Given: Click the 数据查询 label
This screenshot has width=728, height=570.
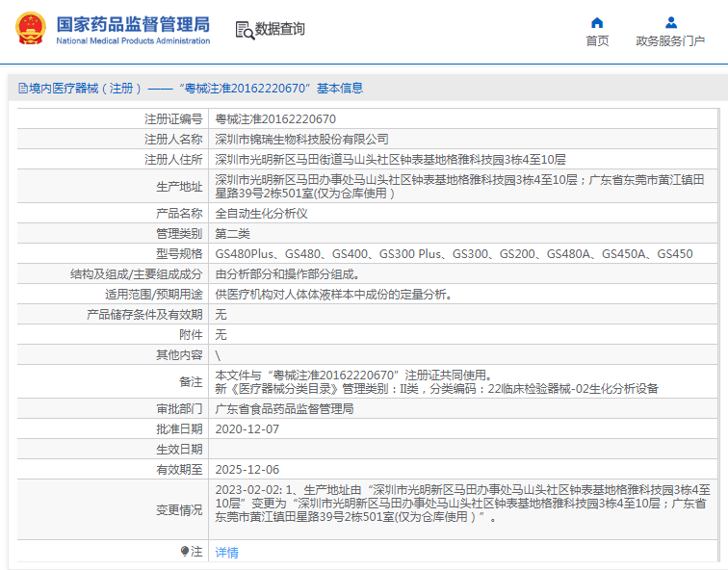Looking at the screenshot, I should point(280,29).
